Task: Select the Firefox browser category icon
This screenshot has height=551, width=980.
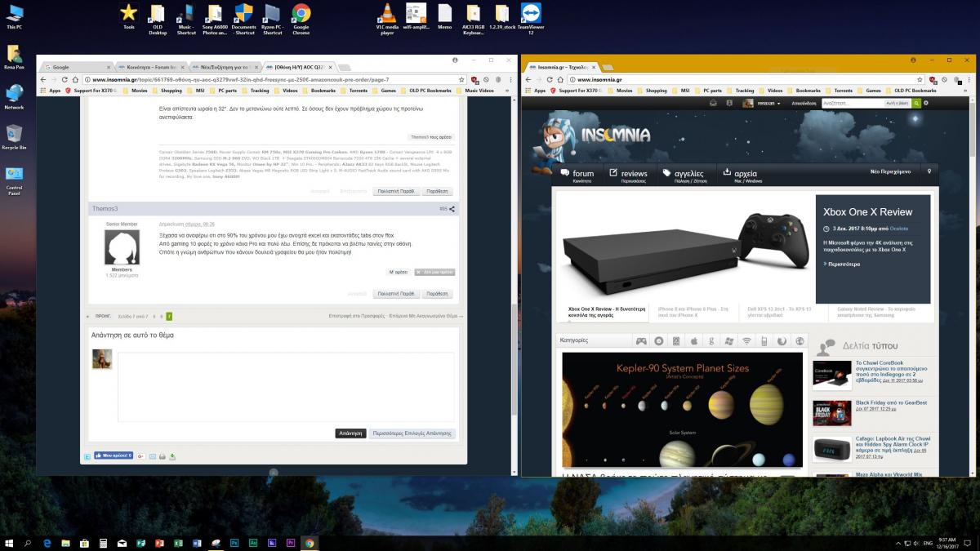Action: 782,340
